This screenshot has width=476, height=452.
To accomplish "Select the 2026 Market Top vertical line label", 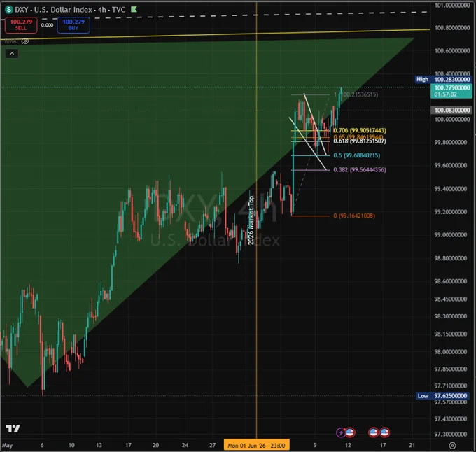I will (x=251, y=220).
